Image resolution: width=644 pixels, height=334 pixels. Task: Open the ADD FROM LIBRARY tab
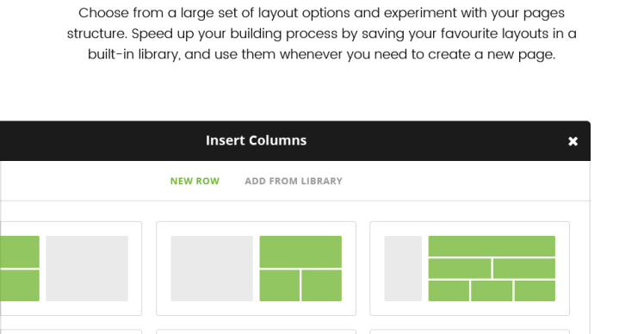(294, 181)
